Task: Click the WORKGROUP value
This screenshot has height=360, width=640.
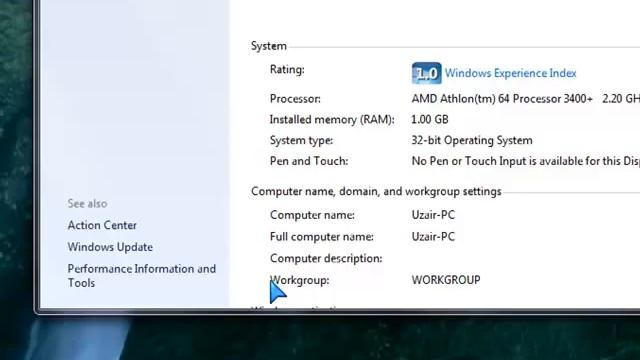Action: [446, 280]
